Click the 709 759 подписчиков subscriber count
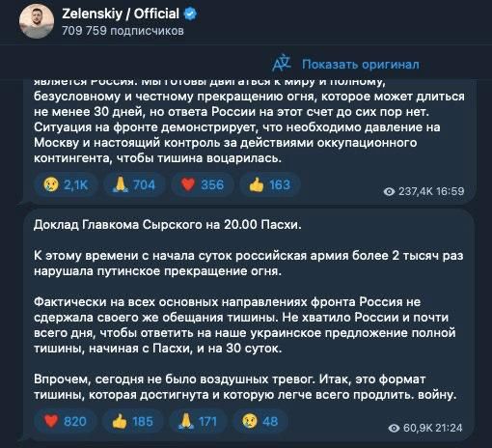This screenshot has height=448, width=492. (123, 31)
